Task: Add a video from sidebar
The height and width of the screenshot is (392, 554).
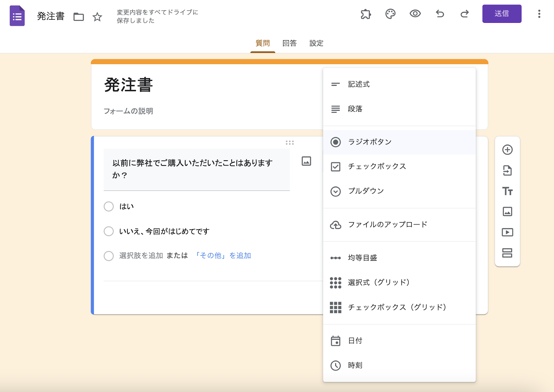Action: coord(507,232)
